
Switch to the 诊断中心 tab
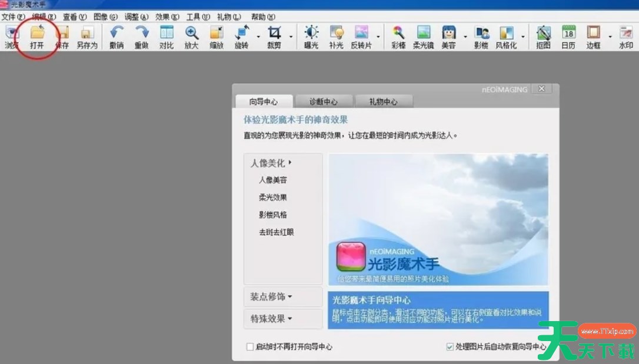click(324, 102)
